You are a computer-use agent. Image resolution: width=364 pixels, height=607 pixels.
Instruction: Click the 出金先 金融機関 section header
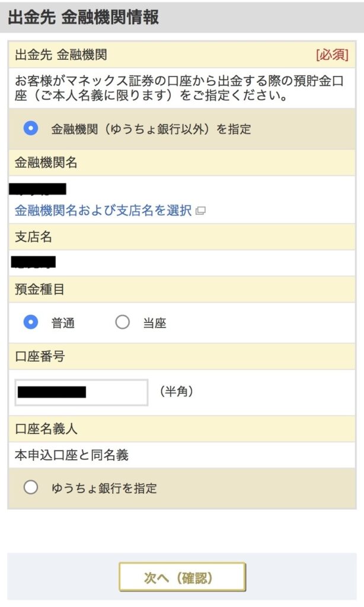pyautogui.click(x=61, y=56)
